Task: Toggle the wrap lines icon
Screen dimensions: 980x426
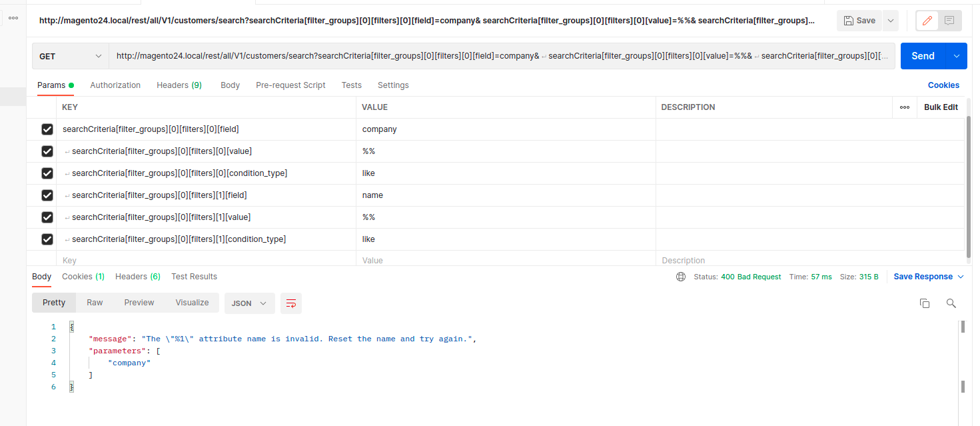Action: tap(291, 303)
